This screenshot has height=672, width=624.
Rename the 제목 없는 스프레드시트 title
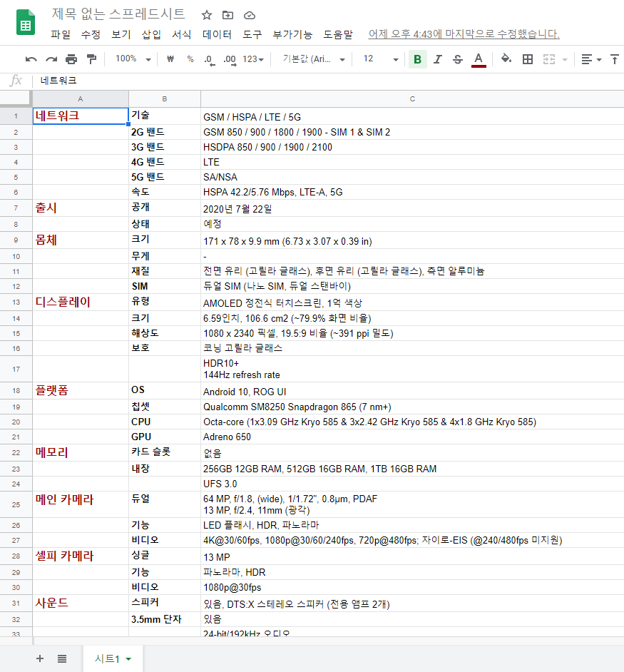pyautogui.click(x=118, y=14)
